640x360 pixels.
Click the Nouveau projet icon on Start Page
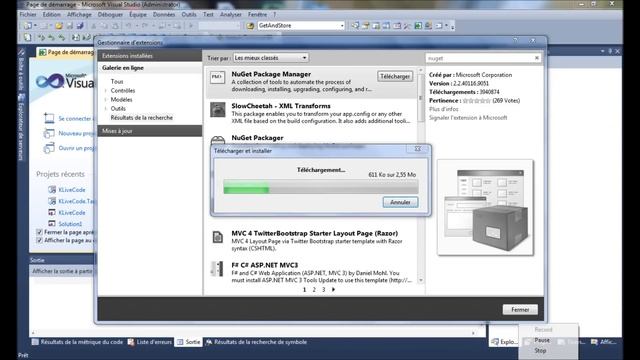coord(49,133)
